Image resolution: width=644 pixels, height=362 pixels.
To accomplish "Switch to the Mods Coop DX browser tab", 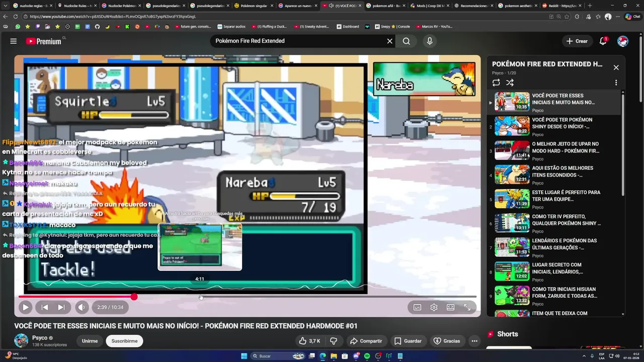I will 430,6.
